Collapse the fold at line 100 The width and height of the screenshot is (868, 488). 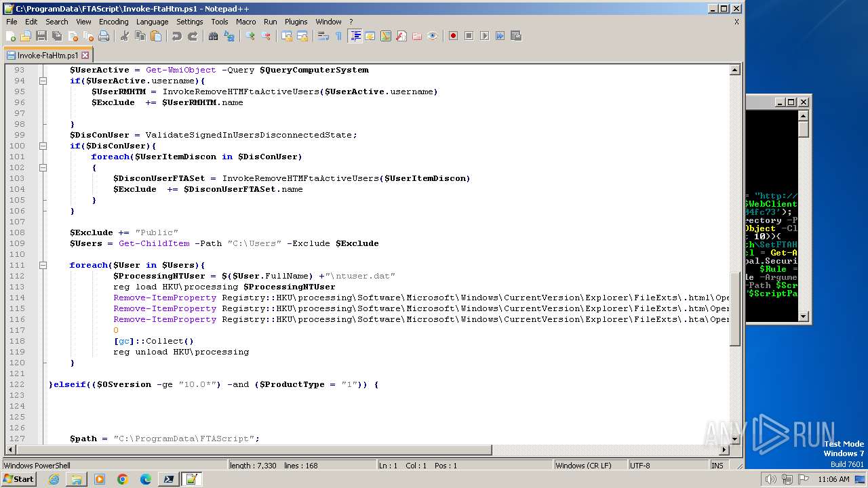[43, 146]
